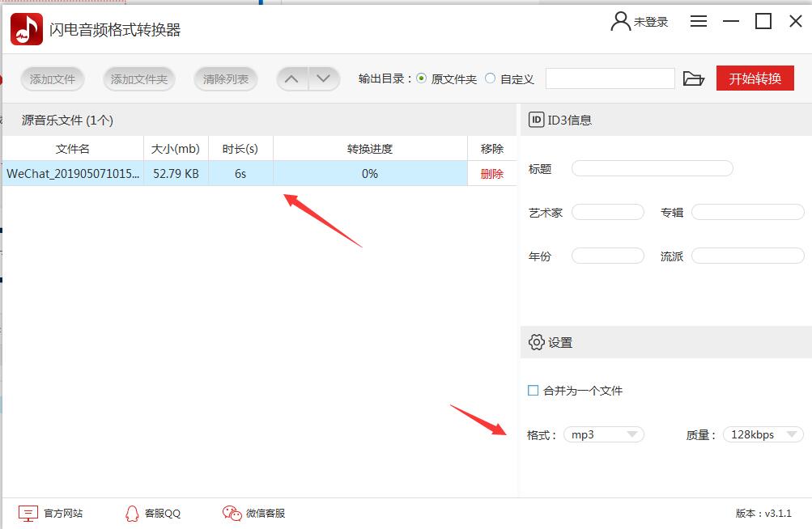This screenshot has height=529, width=812.
Task: Open the 质量 128kbps dropdown
Action: (762, 434)
